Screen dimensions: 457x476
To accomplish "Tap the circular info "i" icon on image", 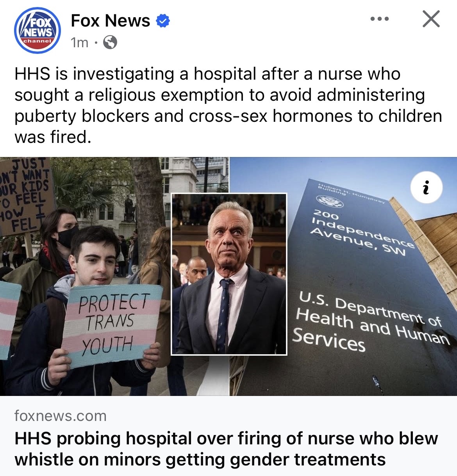I will [x=427, y=187].
